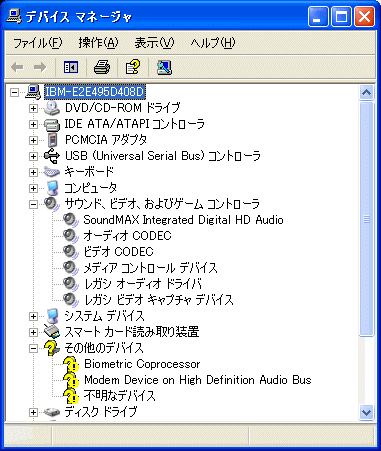Image resolution: width=381 pixels, height=451 pixels.
Task: Expand the USB (Universal Serial Bus) コントローラ node
Action: (33, 156)
